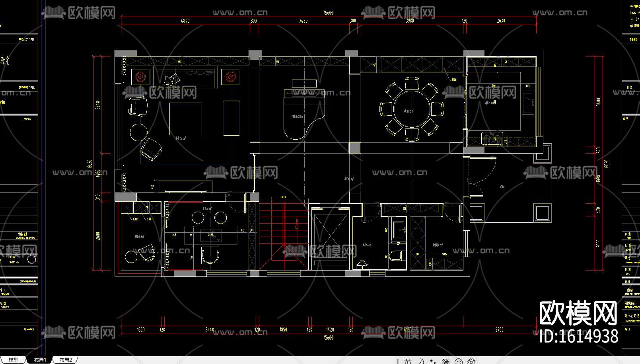Image resolution: width=640 pixels, height=364 pixels.
Task: Toggle the 英 input language indicator
Action: pyautogui.click(x=408, y=361)
